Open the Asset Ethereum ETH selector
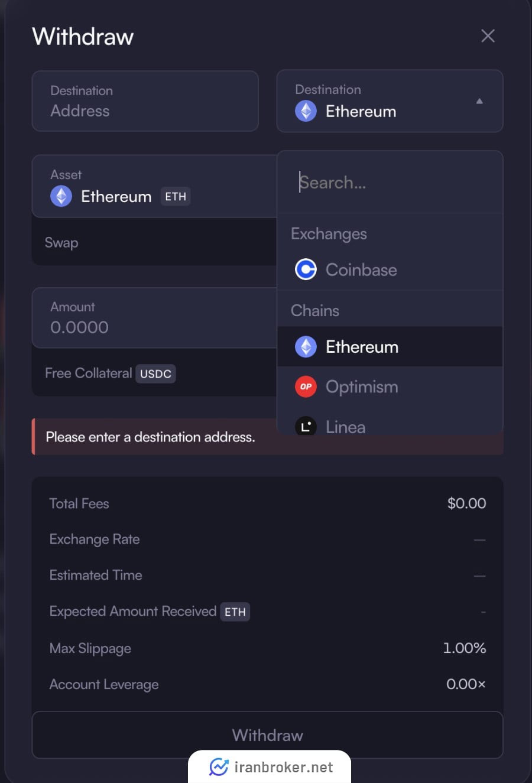Screen dimensions: 532x783 tap(154, 186)
